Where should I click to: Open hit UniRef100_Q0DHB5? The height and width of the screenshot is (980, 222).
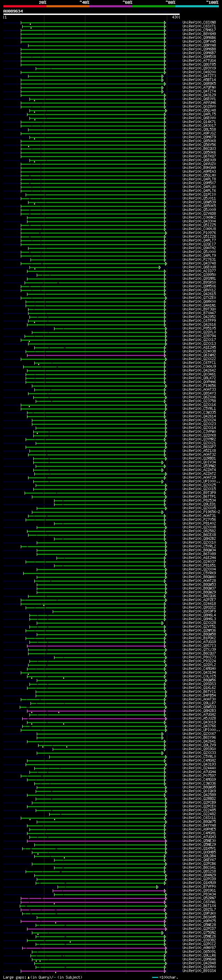coord(199,852)
